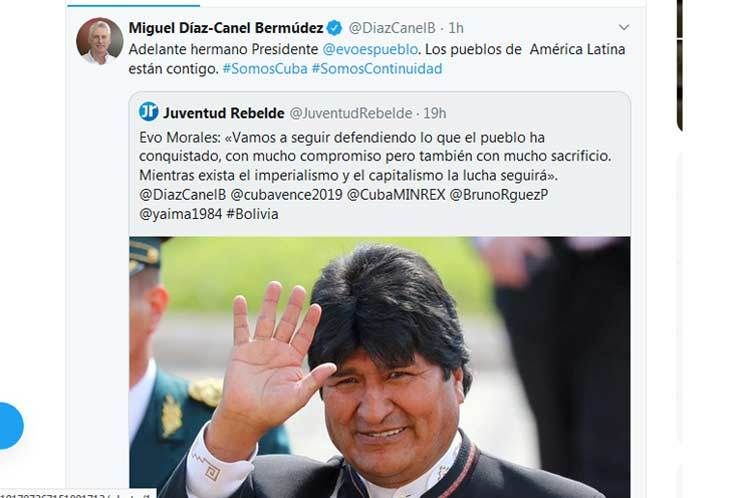Open the Juventud Rebelde logo icon

[x=149, y=112]
